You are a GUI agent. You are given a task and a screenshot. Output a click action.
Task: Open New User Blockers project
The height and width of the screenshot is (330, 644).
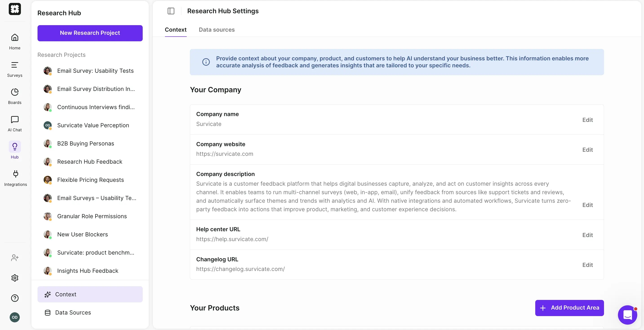coord(90,234)
